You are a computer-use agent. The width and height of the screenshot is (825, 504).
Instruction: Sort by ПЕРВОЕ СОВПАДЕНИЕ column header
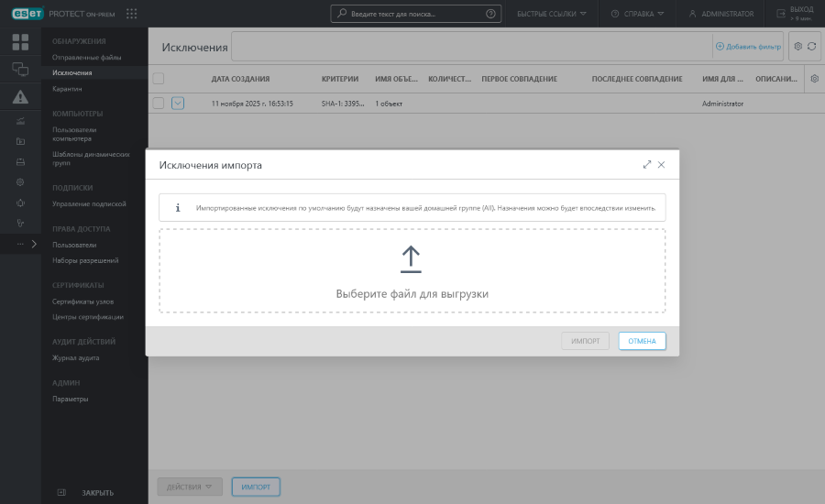pyautogui.click(x=520, y=79)
